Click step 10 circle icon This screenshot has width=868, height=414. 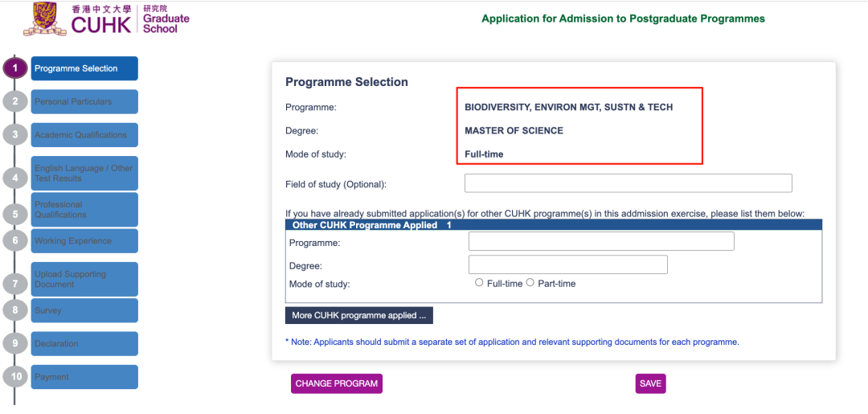tap(15, 377)
